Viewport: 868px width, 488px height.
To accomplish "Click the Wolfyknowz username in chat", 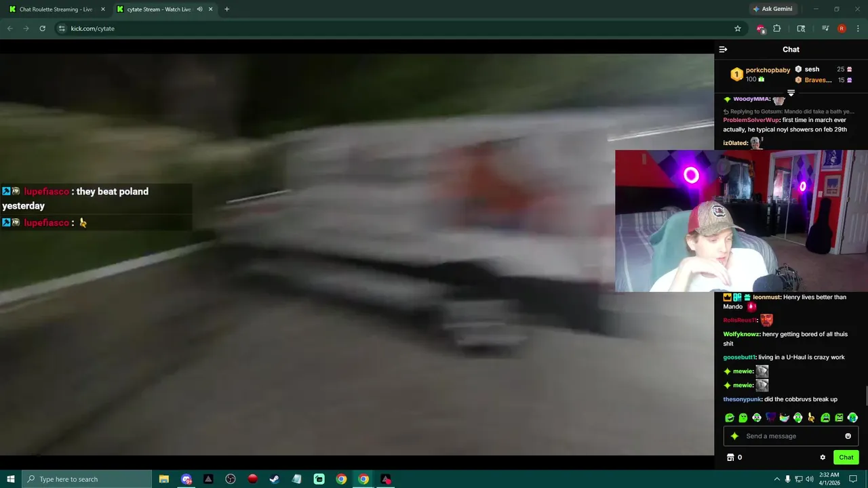I will [741, 334].
